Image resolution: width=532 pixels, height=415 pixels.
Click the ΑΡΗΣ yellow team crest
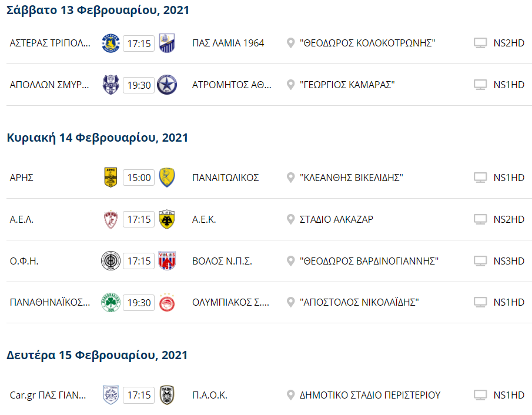(110, 178)
